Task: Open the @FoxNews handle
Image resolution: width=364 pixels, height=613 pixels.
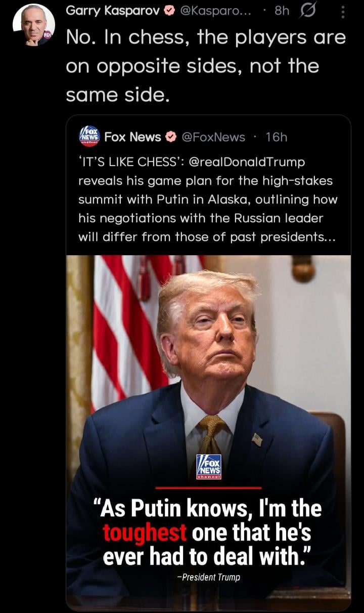Action: [x=213, y=137]
